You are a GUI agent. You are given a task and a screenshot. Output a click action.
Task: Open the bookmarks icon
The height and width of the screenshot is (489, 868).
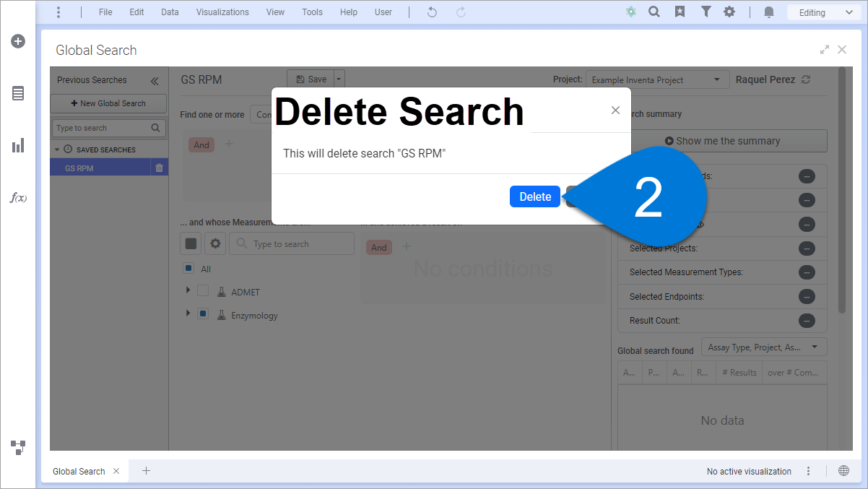[680, 12]
